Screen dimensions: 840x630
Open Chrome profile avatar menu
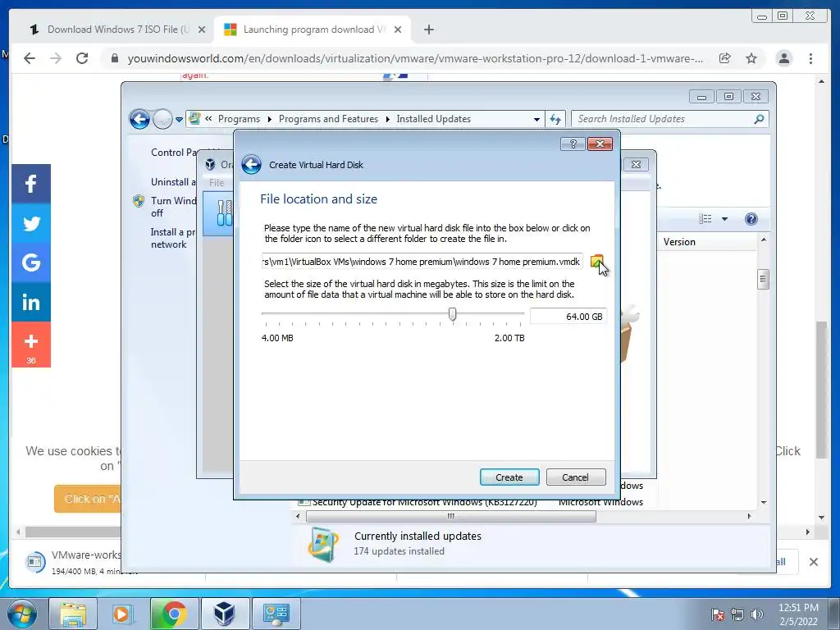(783, 58)
